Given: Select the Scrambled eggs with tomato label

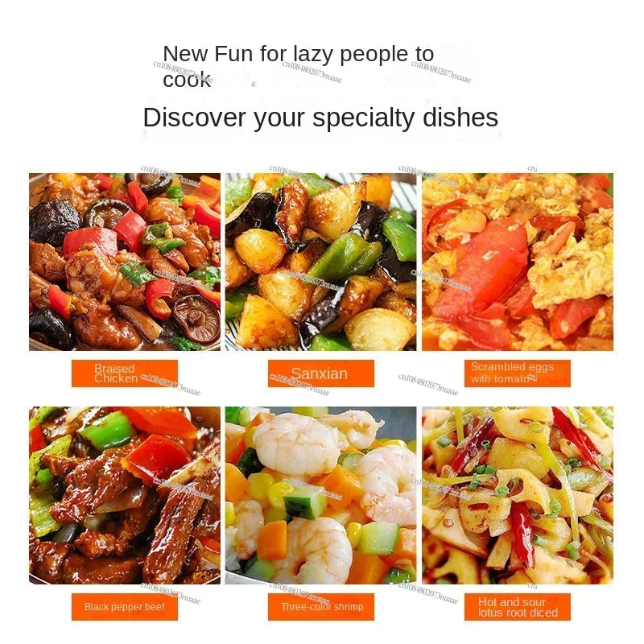Looking at the screenshot, I should pos(518,374).
